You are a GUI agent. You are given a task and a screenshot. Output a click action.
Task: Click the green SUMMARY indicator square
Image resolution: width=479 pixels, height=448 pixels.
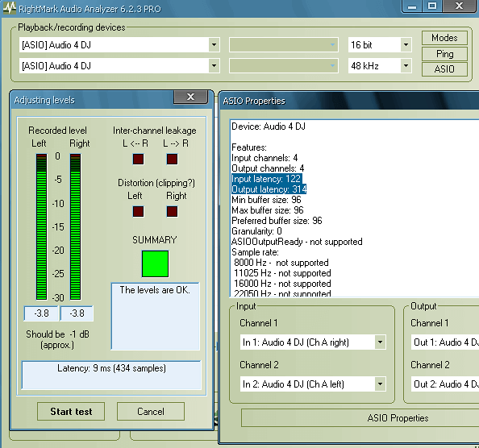[155, 263]
